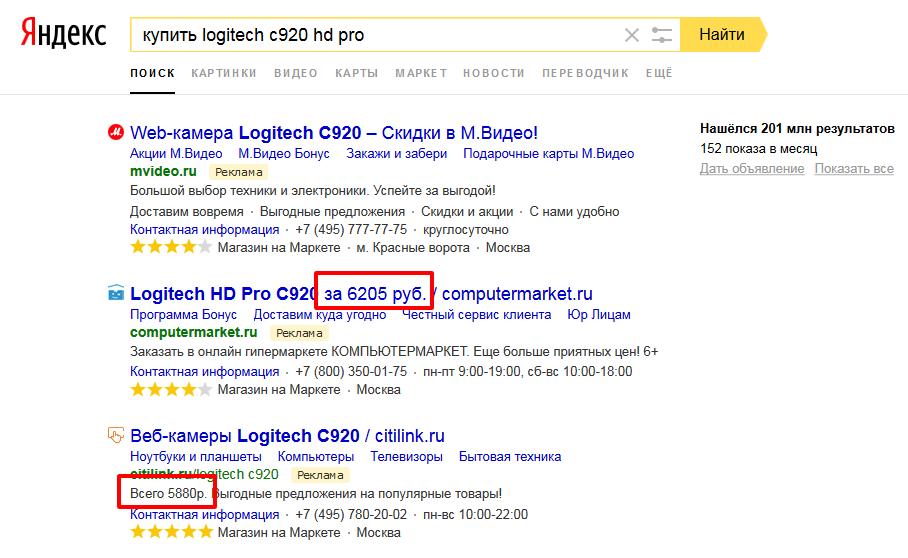Click the star rating under the computermarket.ru ad
908x558 pixels.
(171, 390)
